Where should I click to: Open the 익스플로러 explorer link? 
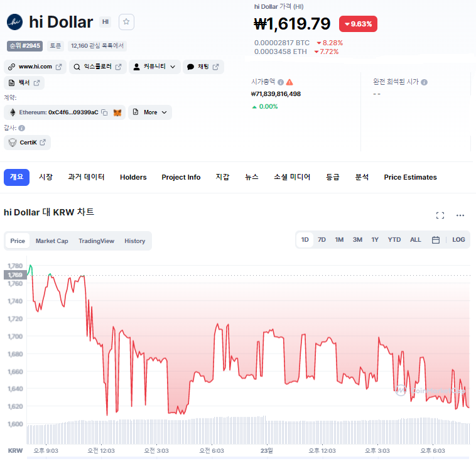[98, 67]
